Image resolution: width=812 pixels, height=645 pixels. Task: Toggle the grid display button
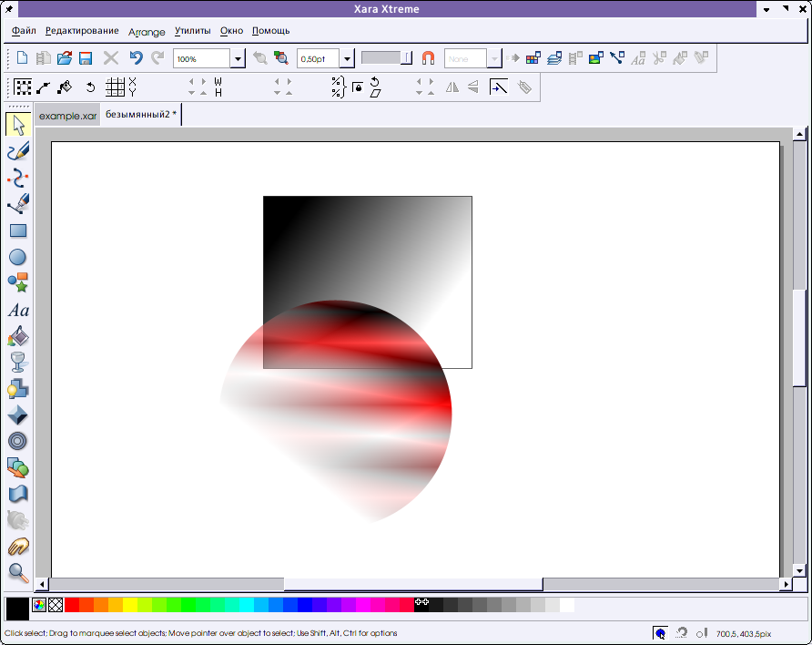(x=115, y=87)
